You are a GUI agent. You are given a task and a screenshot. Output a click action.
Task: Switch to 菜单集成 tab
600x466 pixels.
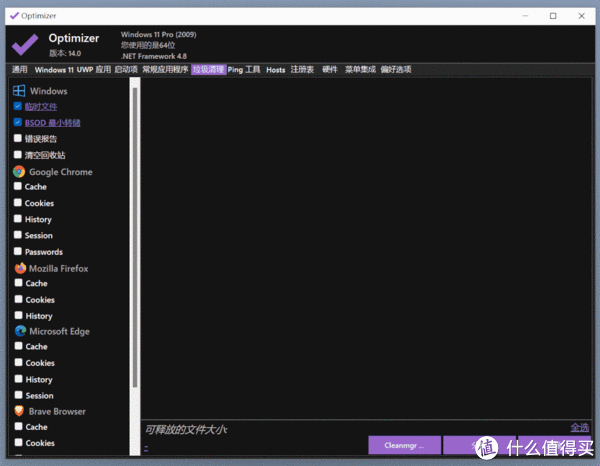(x=360, y=70)
